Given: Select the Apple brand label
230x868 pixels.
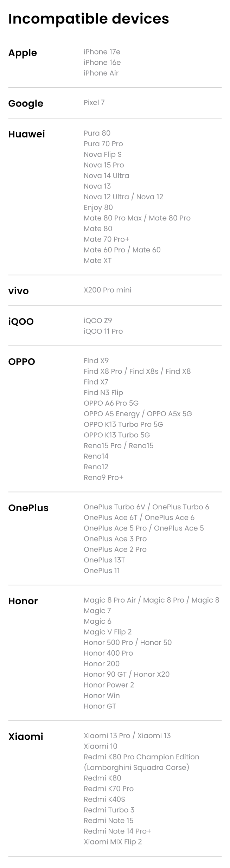Looking at the screenshot, I should click(23, 53).
